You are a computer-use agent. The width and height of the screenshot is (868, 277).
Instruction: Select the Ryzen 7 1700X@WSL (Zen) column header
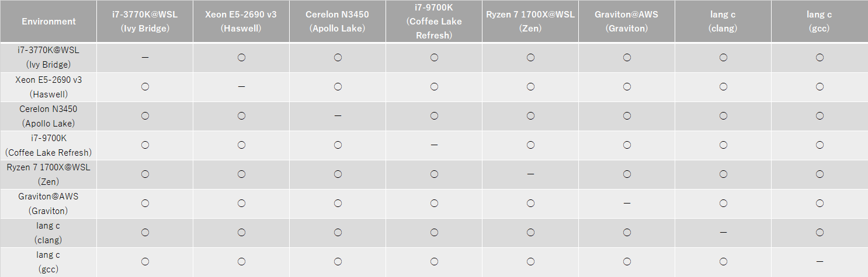(x=530, y=22)
